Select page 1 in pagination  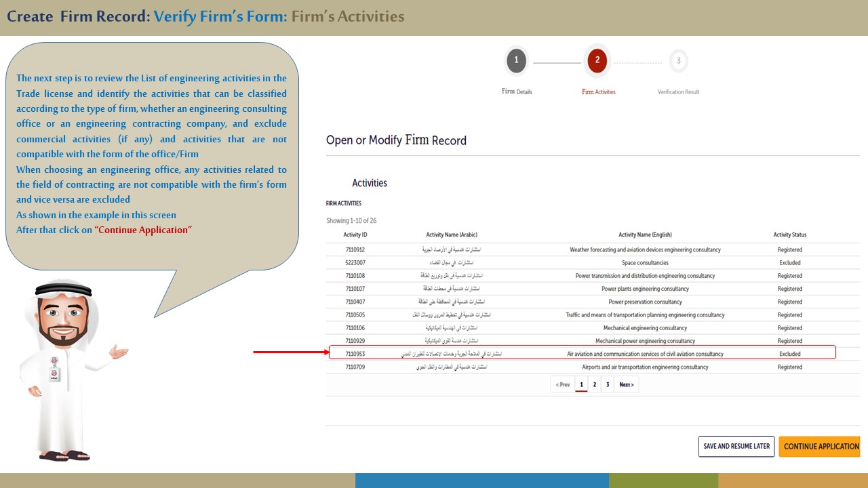581,385
